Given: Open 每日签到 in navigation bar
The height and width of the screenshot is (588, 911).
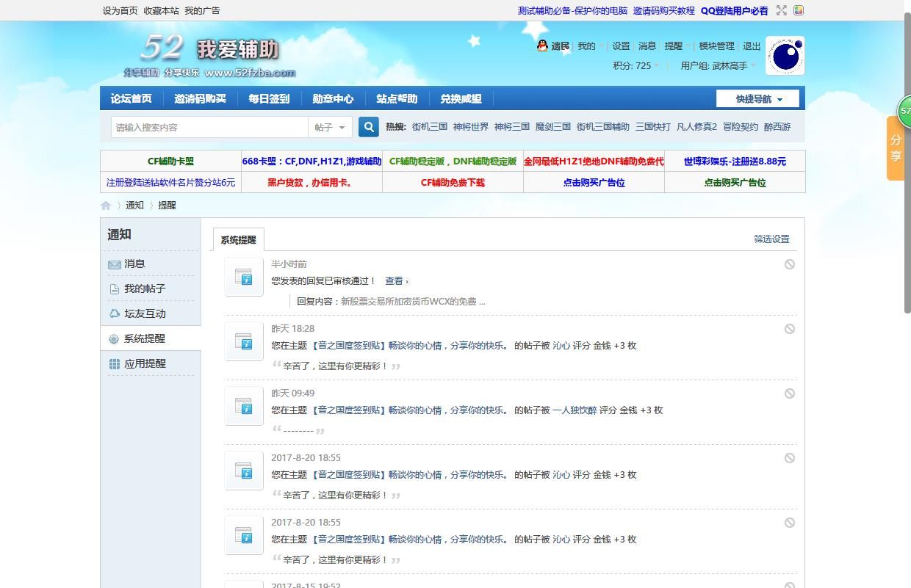Looking at the screenshot, I should click(269, 99).
